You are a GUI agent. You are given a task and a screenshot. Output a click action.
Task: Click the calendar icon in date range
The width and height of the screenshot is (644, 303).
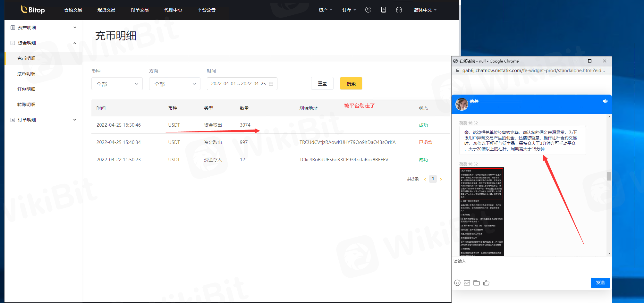coord(271,84)
